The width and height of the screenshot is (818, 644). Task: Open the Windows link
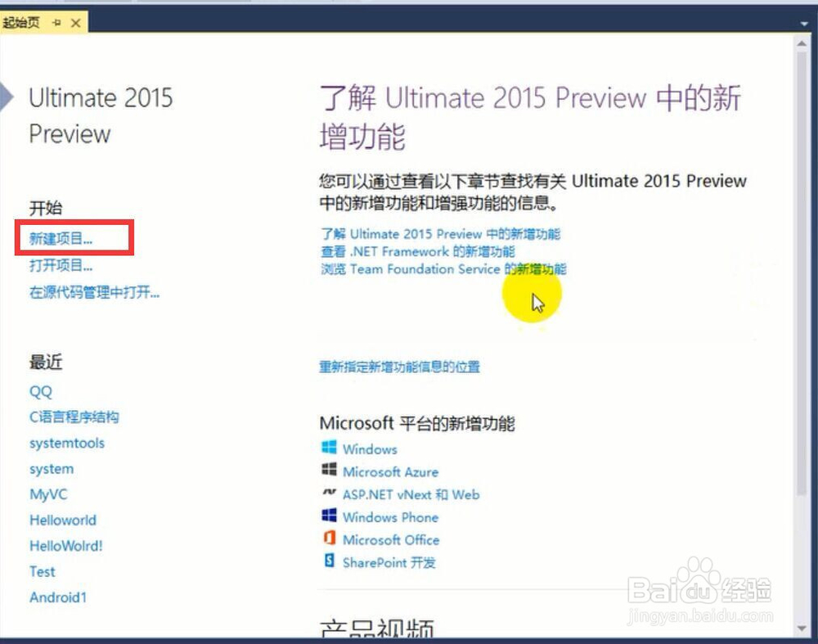click(x=370, y=449)
